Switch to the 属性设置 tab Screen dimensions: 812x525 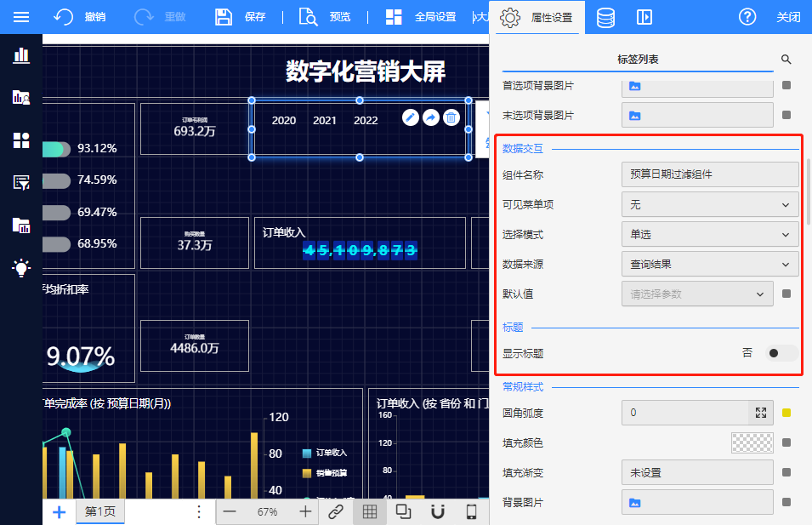click(x=537, y=17)
